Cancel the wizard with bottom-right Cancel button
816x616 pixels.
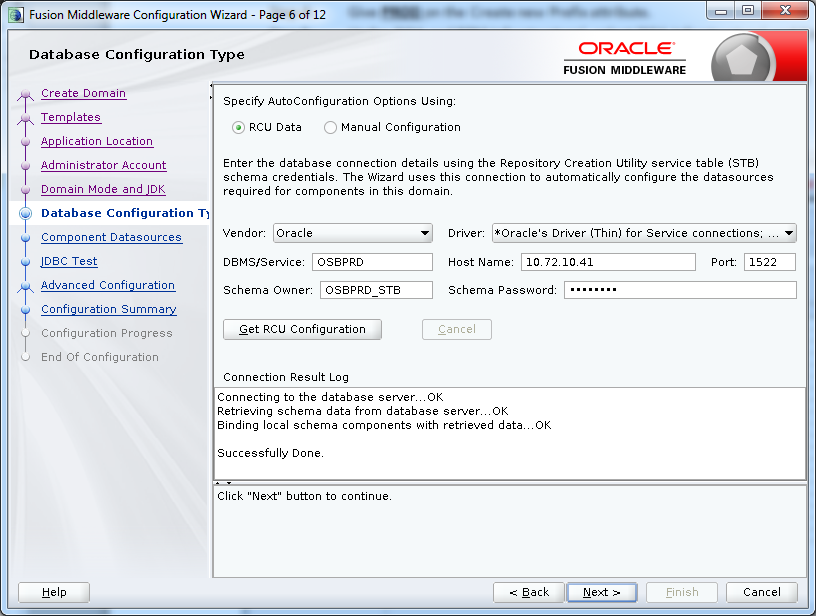click(x=762, y=592)
